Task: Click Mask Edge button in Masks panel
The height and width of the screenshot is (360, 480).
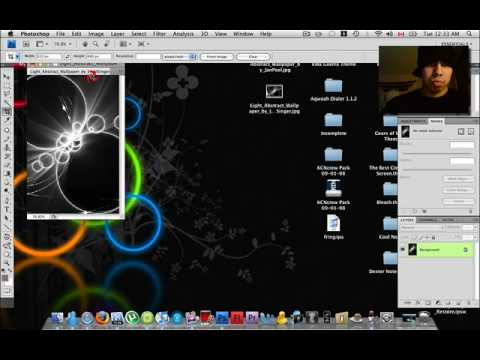Action: coord(458,179)
